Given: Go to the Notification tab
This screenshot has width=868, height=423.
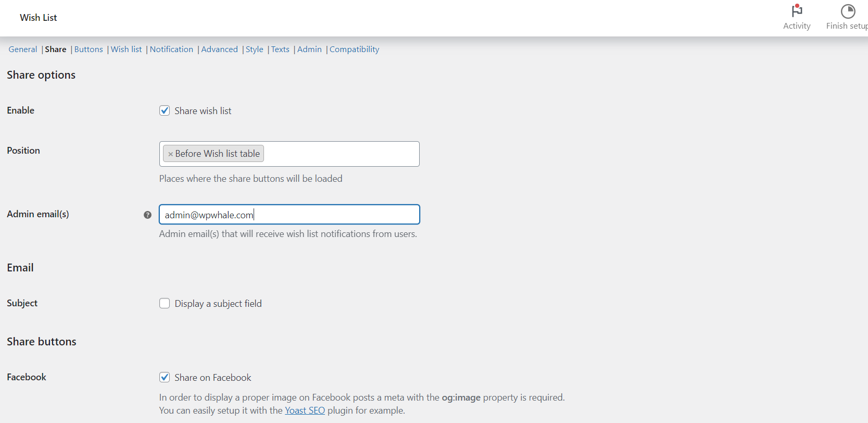Looking at the screenshot, I should point(171,49).
